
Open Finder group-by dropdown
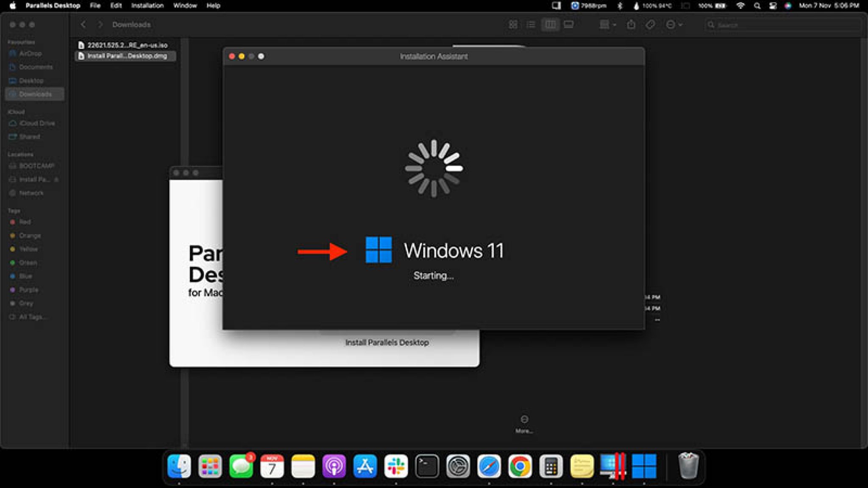608,25
